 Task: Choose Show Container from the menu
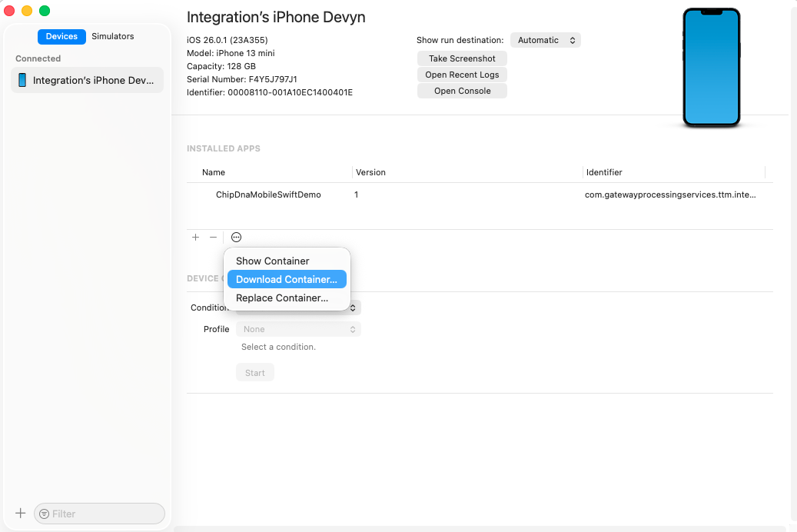click(272, 261)
